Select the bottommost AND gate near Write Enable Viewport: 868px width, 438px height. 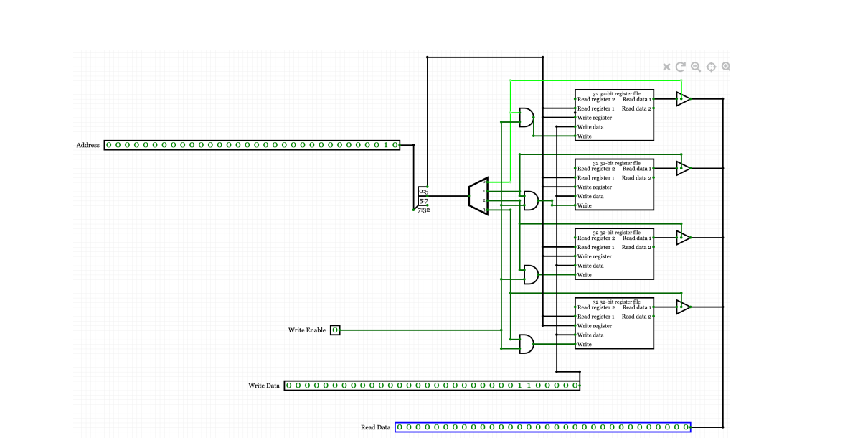click(524, 345)
